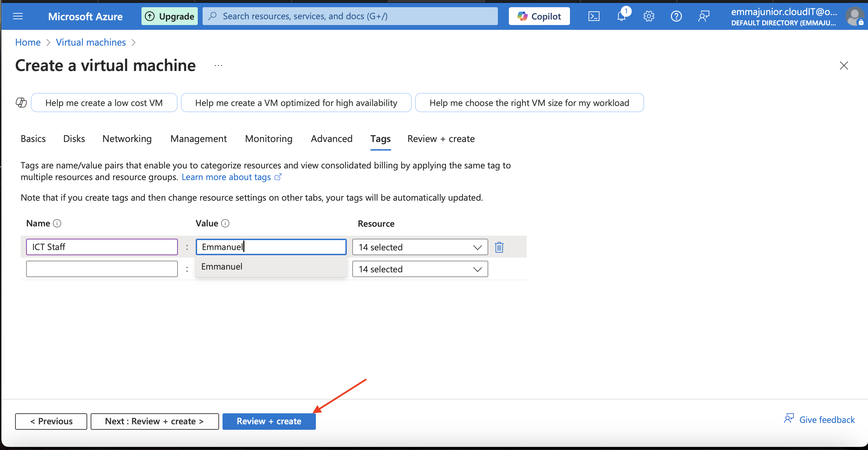Click the account avatar picture
868x450 pixels.
pyautogui.click(x=854, y=16)
